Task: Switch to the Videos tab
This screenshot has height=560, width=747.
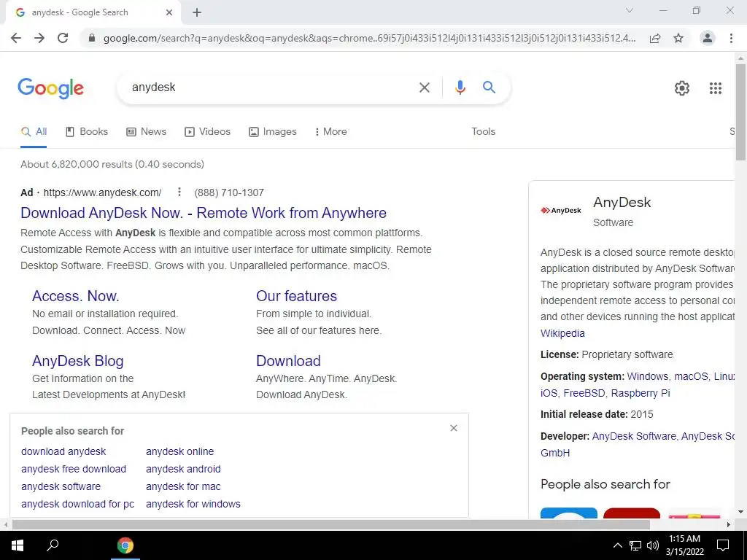Action: tap(208, 132)
